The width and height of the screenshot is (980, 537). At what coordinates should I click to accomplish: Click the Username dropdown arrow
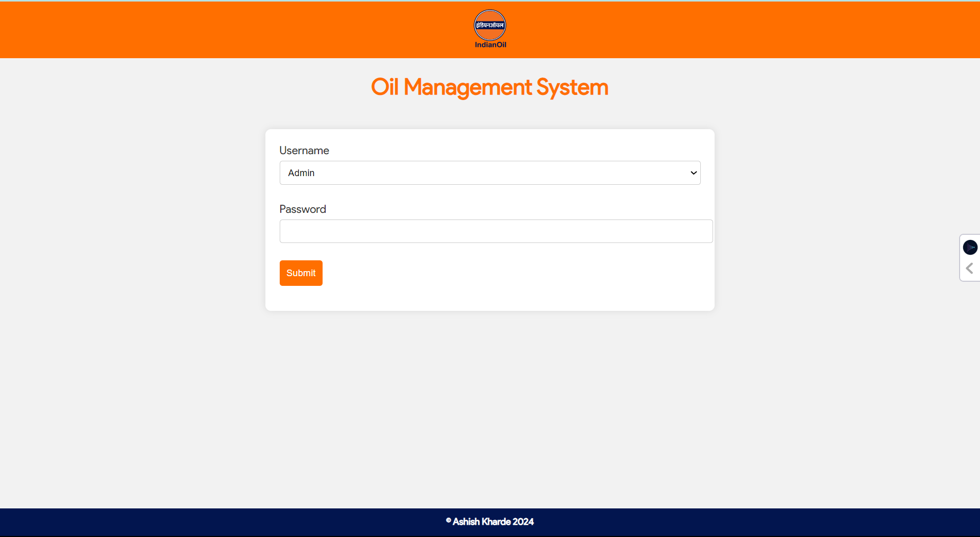(693, 173)
